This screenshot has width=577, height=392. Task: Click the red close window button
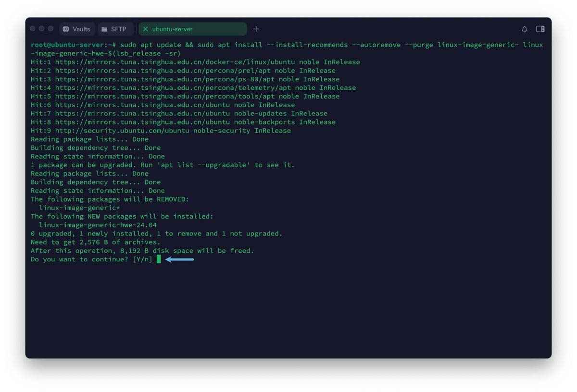coord(33,29)
